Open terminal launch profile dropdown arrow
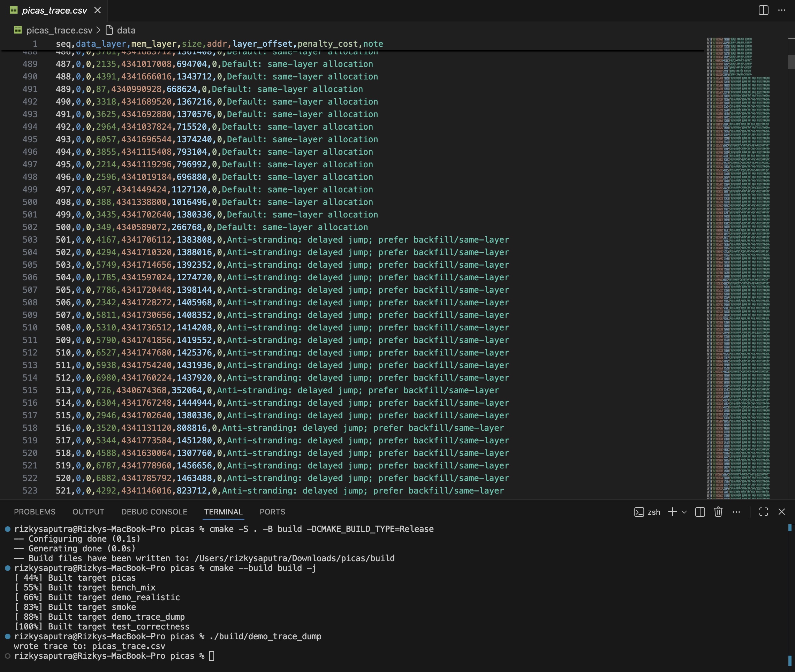Viewport: 795px width, 672px height. coord(684,512)
